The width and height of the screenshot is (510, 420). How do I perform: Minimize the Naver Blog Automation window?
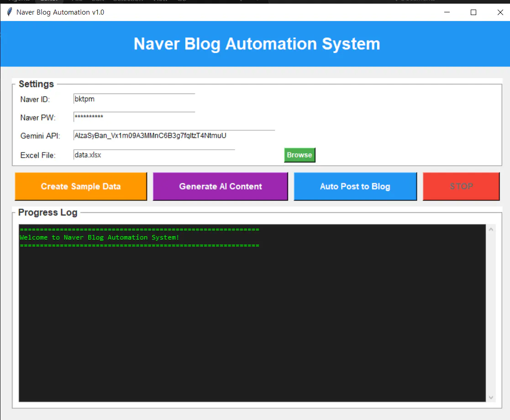coord(447,12)
